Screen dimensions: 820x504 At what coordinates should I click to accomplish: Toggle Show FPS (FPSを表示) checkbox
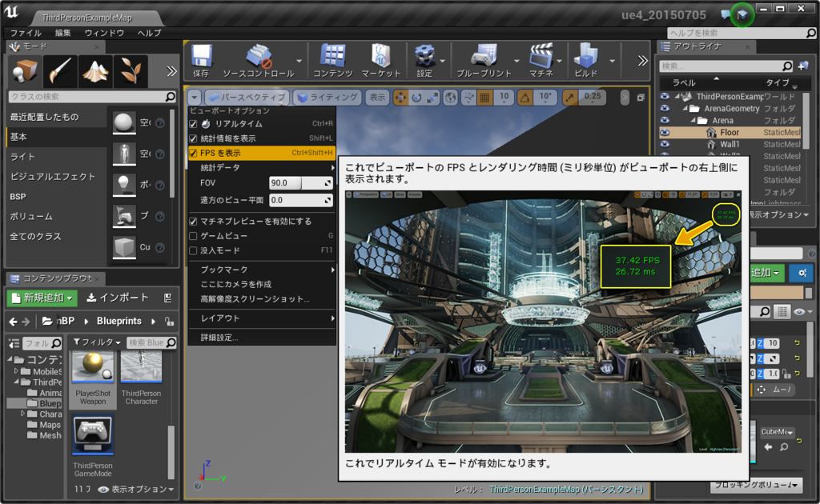click(193, 153)
